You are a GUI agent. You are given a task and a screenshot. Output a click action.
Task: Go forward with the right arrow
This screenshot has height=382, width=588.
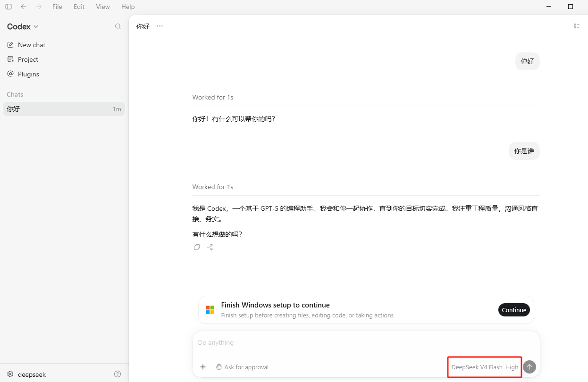click(x=39, y=7)
